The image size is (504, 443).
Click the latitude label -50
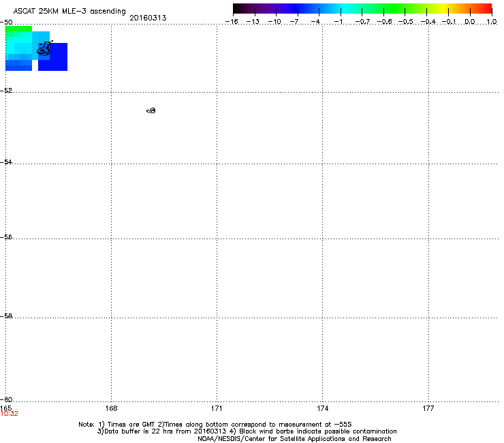point(6,22)
